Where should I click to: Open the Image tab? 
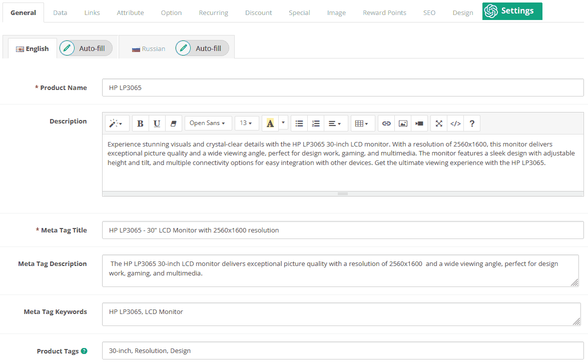336,12
